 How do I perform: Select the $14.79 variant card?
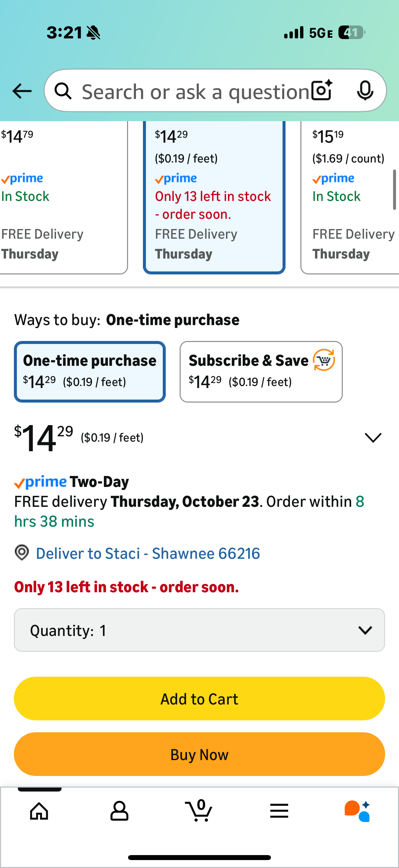61,197
